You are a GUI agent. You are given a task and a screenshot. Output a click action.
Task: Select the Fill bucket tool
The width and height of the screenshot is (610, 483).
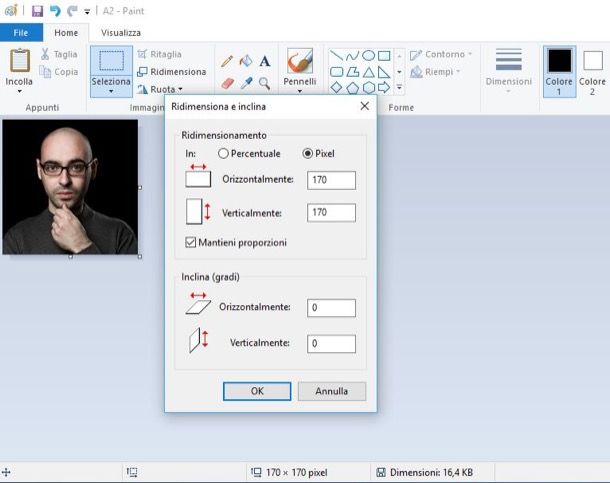point(246,61)
